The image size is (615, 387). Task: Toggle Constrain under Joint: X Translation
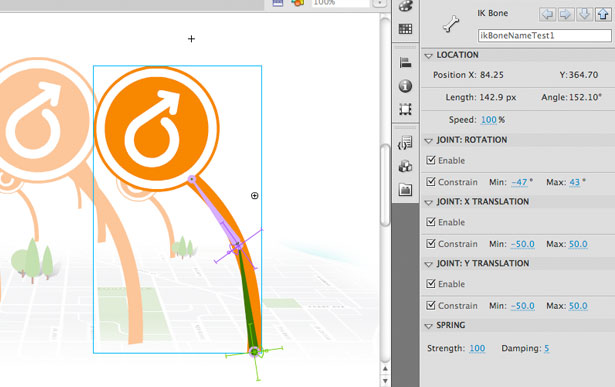pyautogui.click(x=431, y=243)
